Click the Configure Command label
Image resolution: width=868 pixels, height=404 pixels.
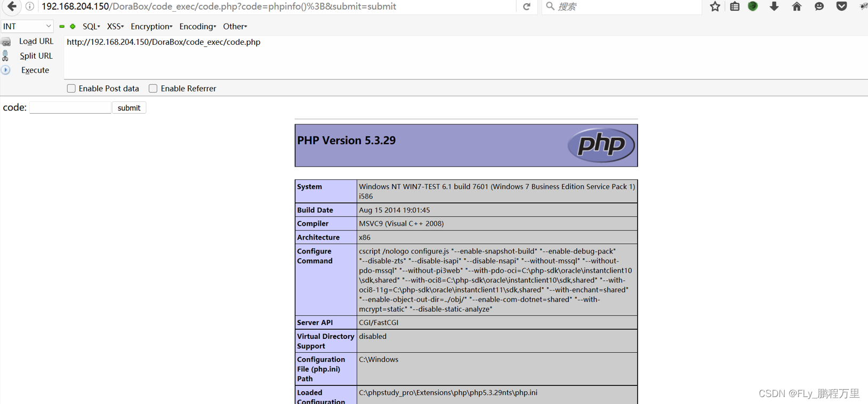(x=315, y=256)
